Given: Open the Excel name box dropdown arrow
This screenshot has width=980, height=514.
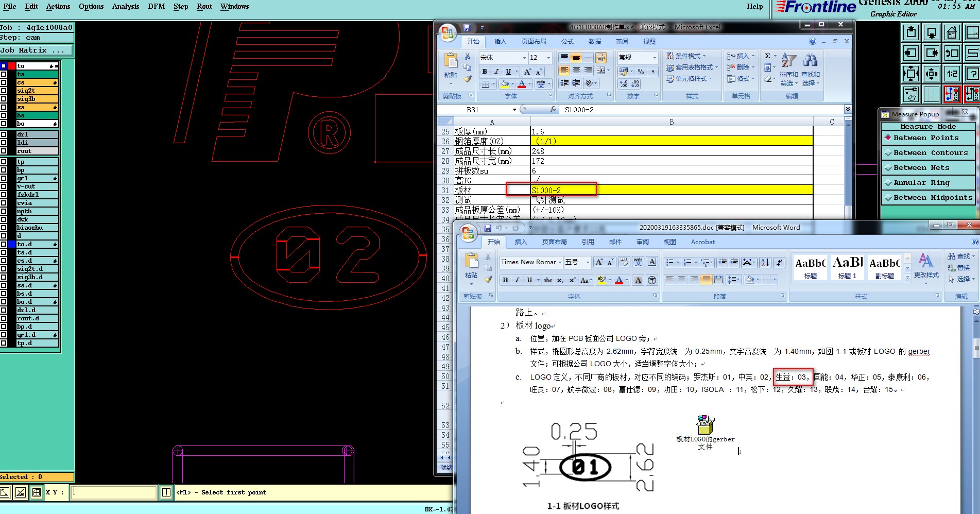Looking at the screenshot, I should (514, 109).
